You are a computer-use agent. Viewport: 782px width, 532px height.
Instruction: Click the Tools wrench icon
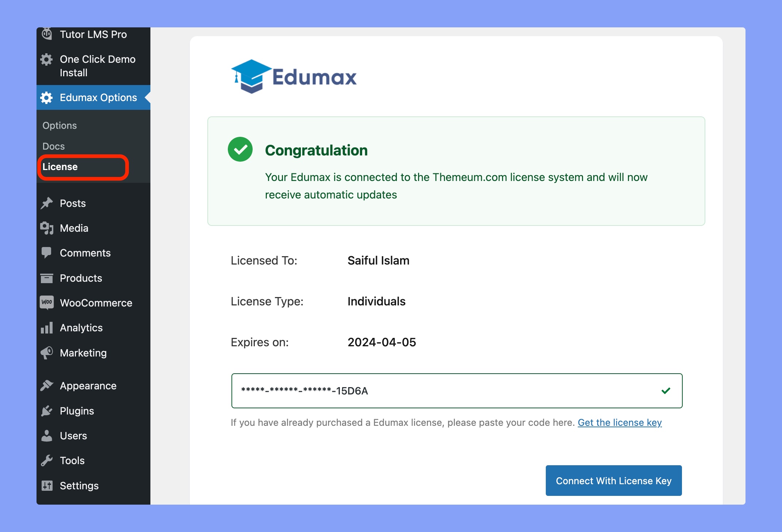tap(47, 460)
